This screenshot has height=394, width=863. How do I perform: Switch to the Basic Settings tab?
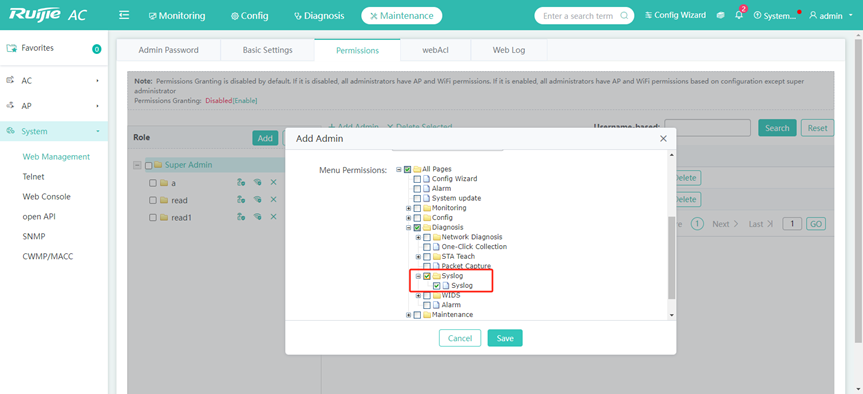click(x=267, y=50)
